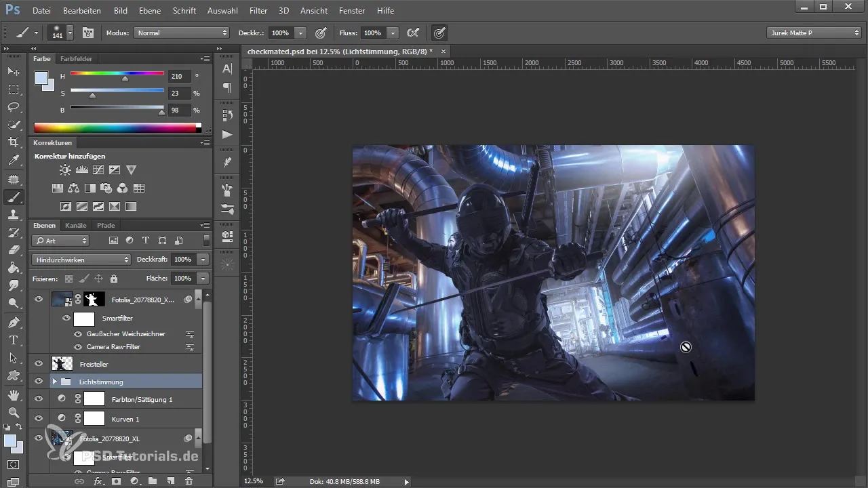The image size is (868, 488).
Task: Select the Rectangular Marquee tool
Action: 13,89
